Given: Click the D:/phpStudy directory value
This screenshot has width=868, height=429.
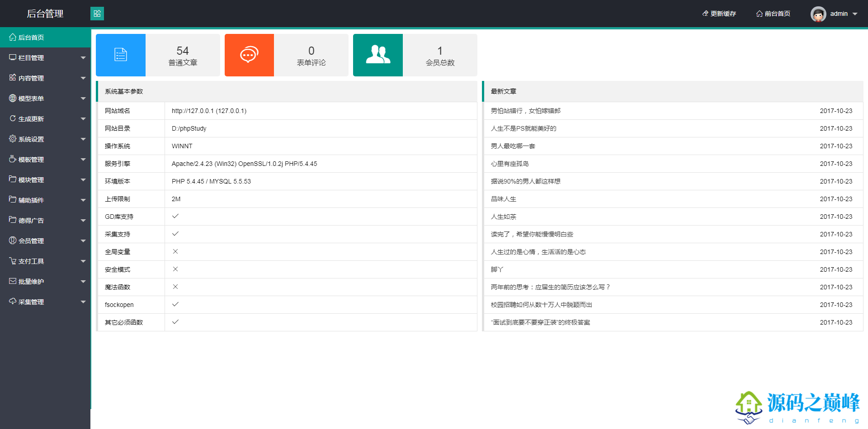Looking at the screenshot, I should (x=189, y=128).
